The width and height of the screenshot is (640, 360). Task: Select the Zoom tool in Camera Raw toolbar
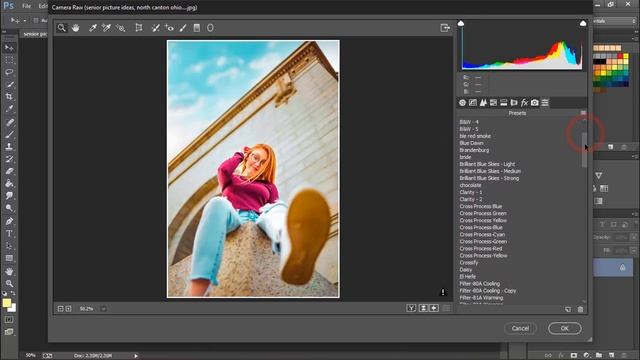pos(62,28)
